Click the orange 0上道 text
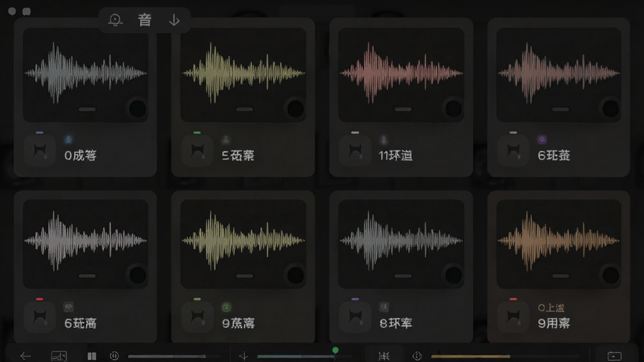644x362 pixels. pyautogui.click(x=551, y=308)
